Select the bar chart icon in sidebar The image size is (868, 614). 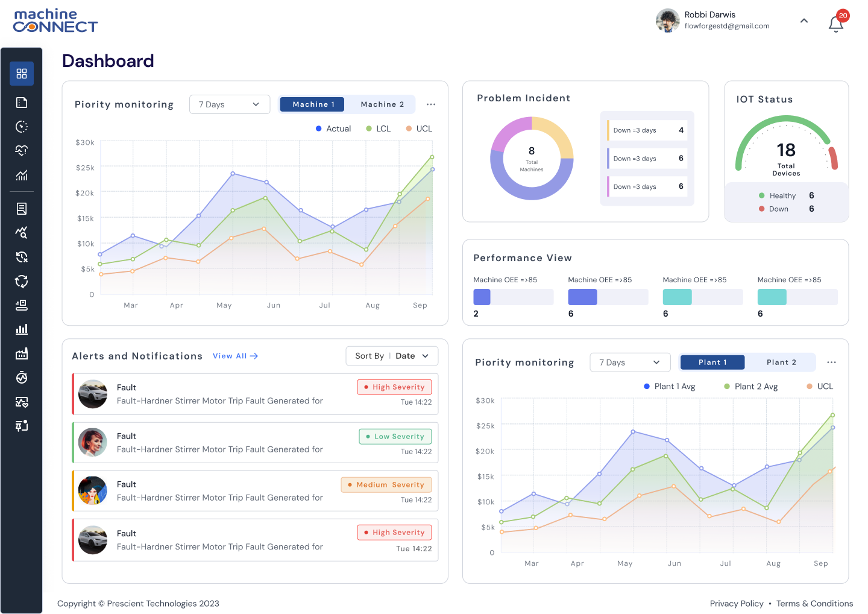pos(22,329)
